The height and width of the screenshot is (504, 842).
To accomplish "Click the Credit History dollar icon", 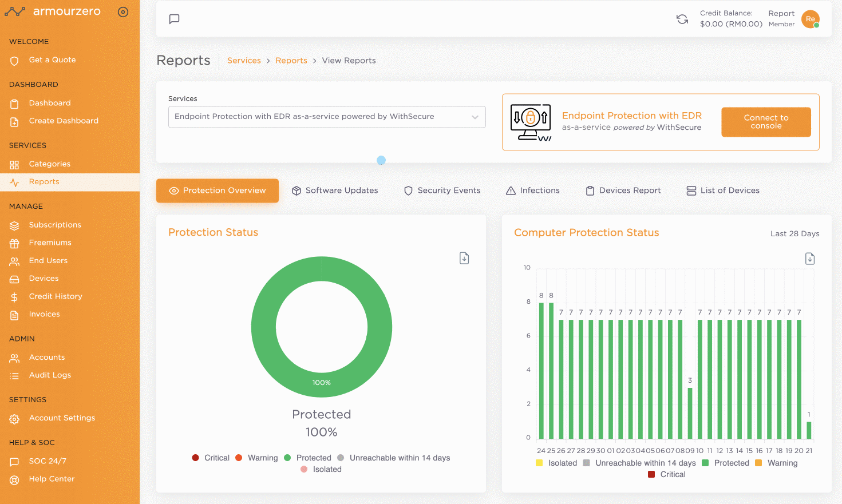I will [x=14, y=297].
